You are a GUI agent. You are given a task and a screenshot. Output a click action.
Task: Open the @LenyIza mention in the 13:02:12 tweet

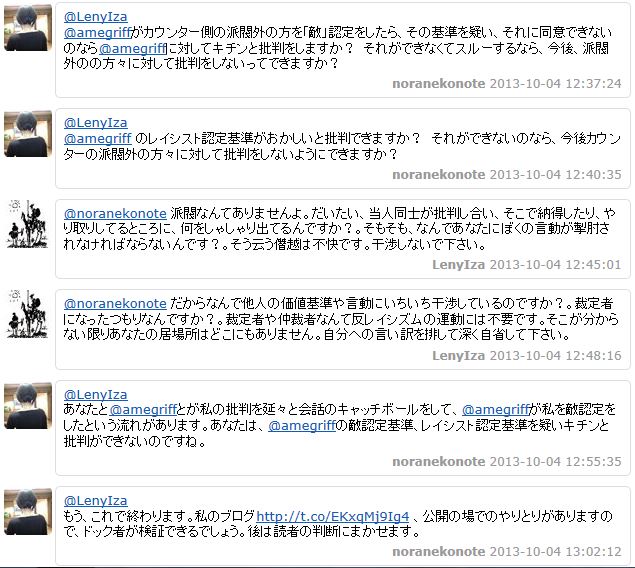(96, 501)
